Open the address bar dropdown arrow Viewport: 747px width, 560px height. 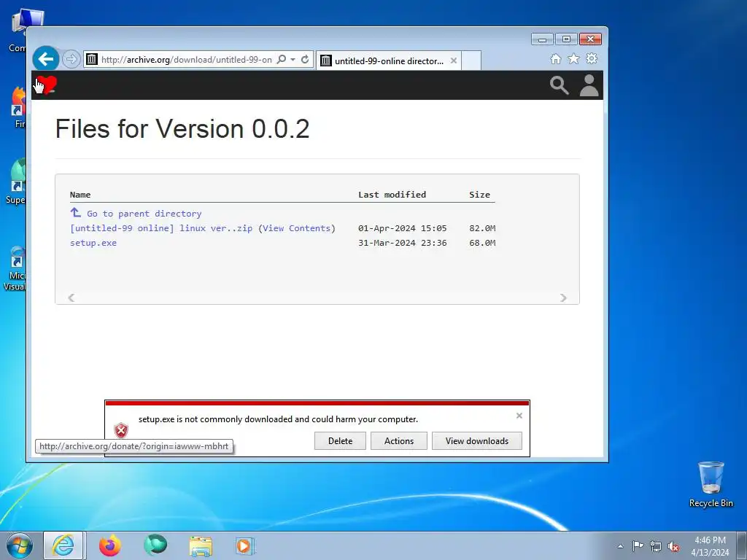point(293,60)
